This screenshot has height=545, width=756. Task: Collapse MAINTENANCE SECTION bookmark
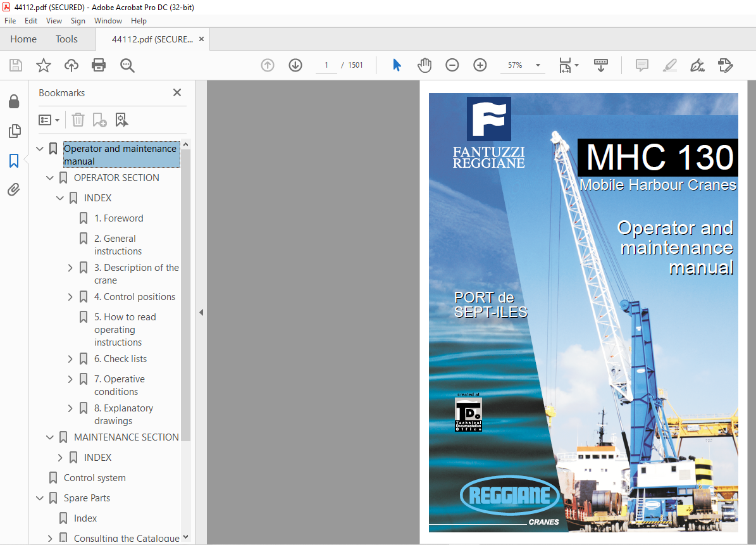click(x=49, y=437)
